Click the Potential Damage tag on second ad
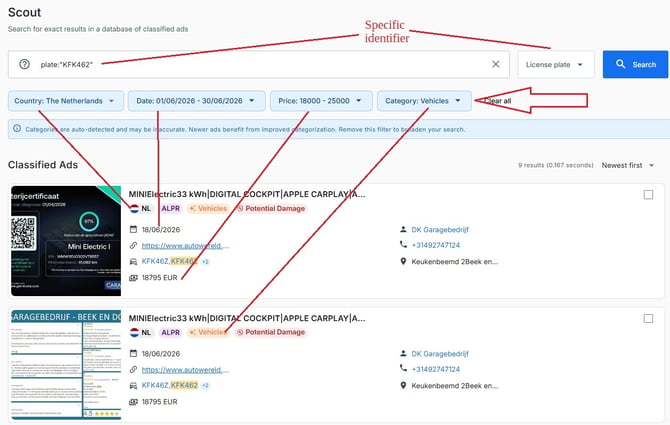The width and height of the screenshot is (670, 425). [271, 332]
